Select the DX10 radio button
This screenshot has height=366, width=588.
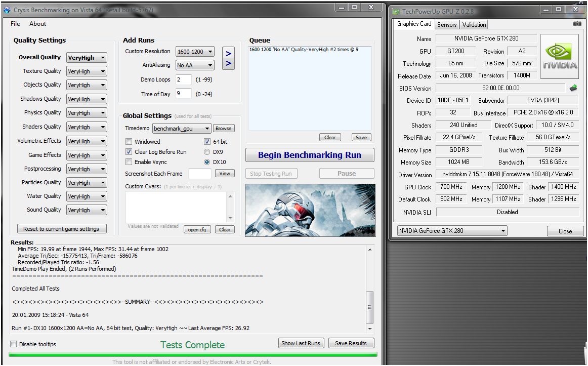(206, 162)
